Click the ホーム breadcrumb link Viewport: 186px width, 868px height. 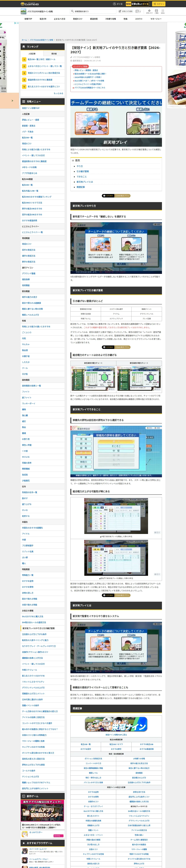(x=24, y=40)
